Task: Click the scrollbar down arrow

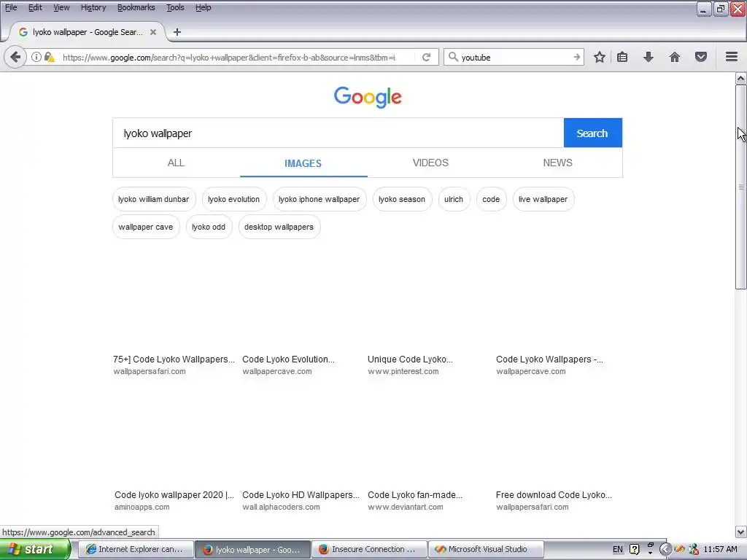Action: (x=741, y=532)
